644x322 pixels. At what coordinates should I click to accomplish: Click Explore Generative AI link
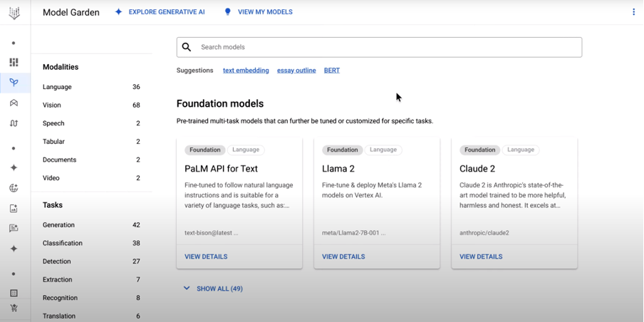point(167,12)
